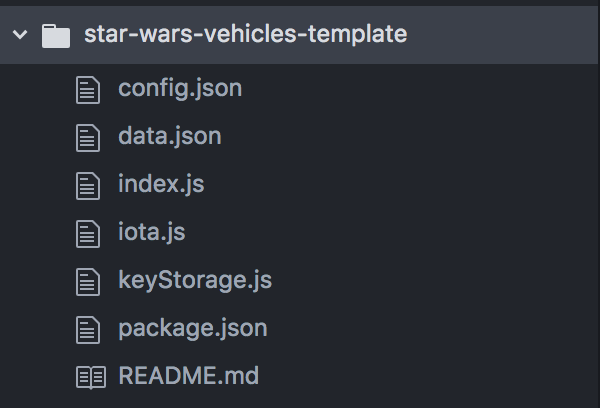Select iota.js in the tree
The height and width of the screenshot is (408, 600).
pyautogui.click(x=152, y=232)
